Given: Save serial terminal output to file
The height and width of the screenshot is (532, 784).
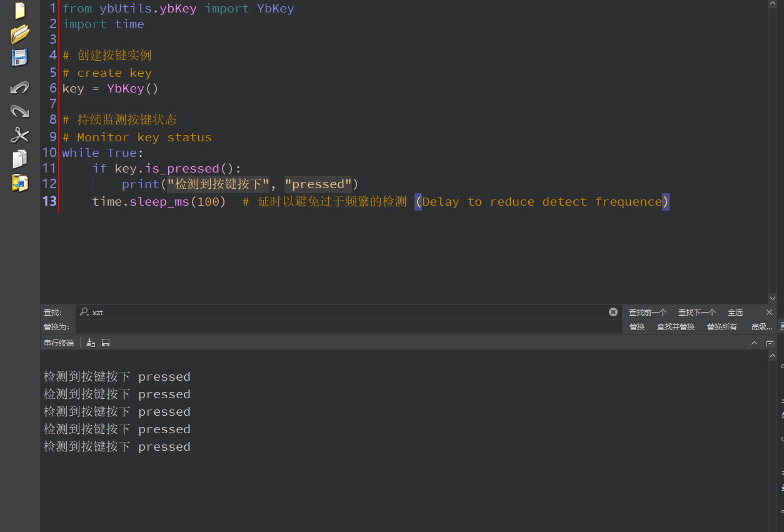Looking at the screenshot, I should [106, 343].
